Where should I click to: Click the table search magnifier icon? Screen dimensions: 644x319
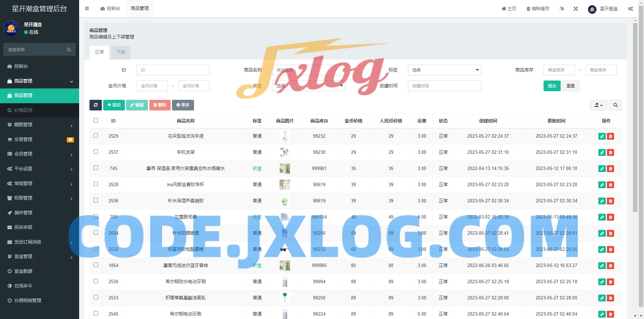pos(615,105)
